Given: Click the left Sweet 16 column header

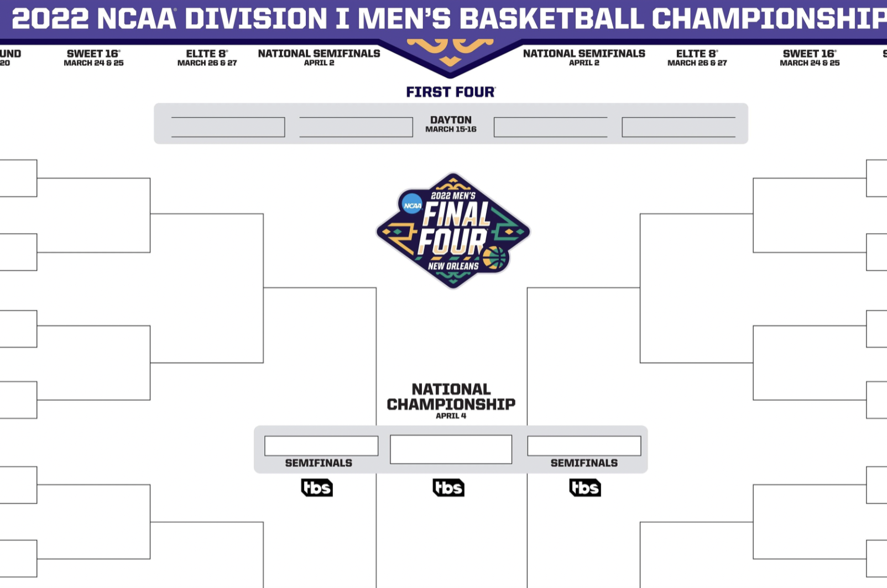Looking at the screenshot, I should tap(93, 57).
